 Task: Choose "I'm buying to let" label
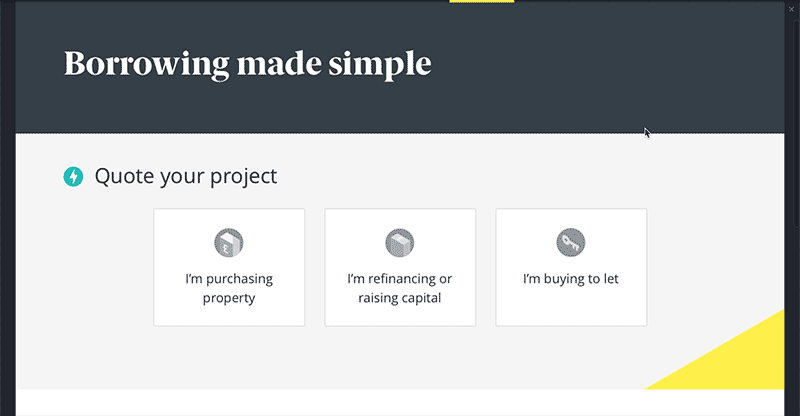coord(570,279)
